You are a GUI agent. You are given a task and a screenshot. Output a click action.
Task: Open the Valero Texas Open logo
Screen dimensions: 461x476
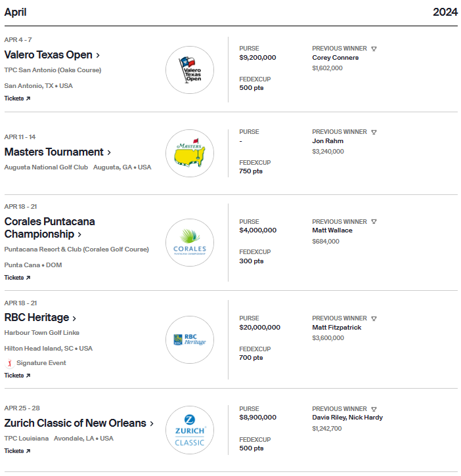(x=190, y=70)
